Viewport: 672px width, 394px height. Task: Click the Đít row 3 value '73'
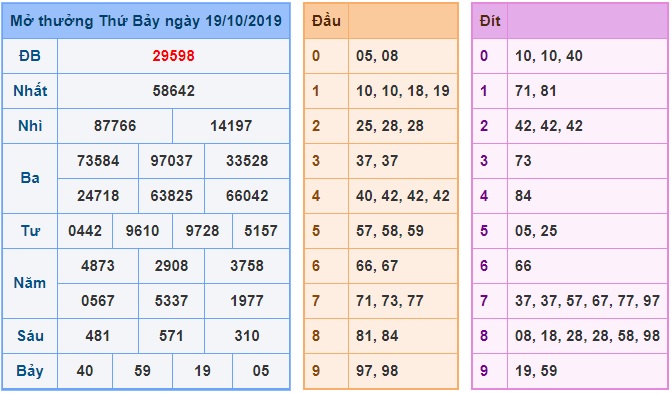pyautogui.click(x=523, y=161)
